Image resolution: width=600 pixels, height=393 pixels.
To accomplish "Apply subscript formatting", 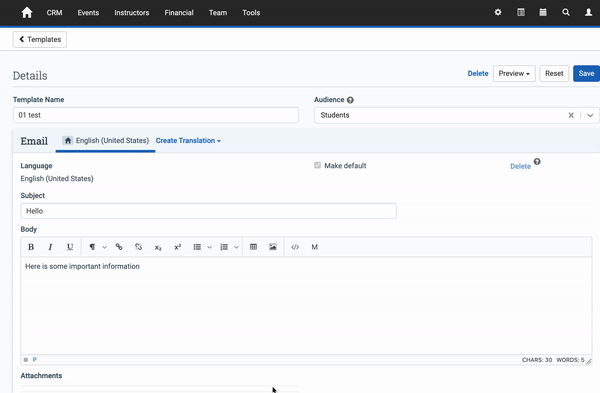I will tap(158, 248).
